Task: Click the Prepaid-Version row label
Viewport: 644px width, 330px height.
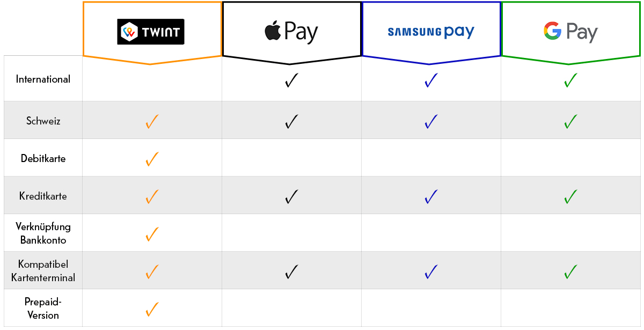Action: (x=43, y=309)
